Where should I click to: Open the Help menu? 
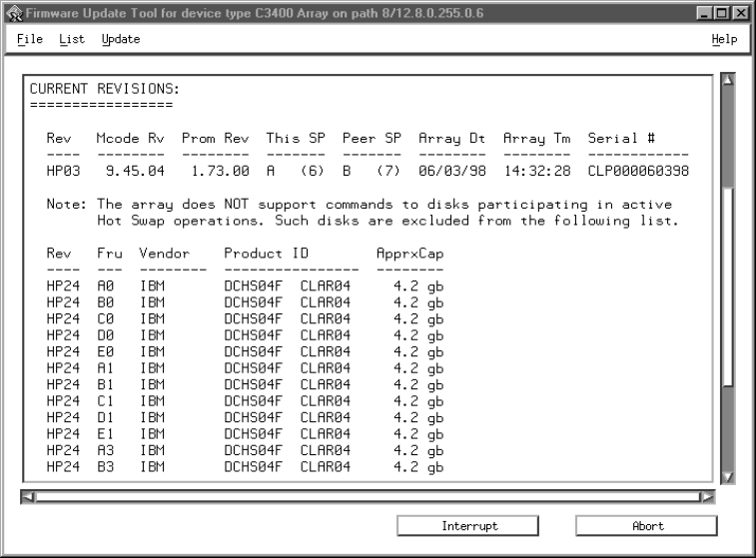(725, 39)
